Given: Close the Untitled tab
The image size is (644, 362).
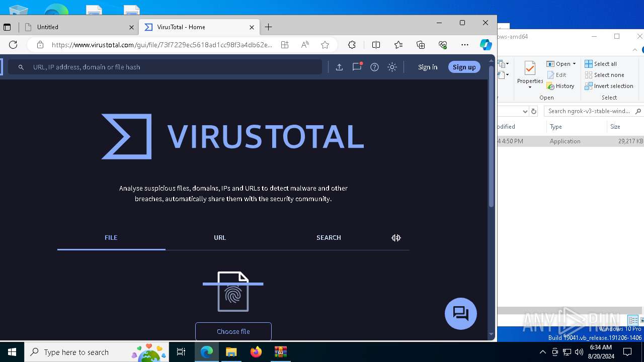Looking at the screenshot, I should (131, 27).
